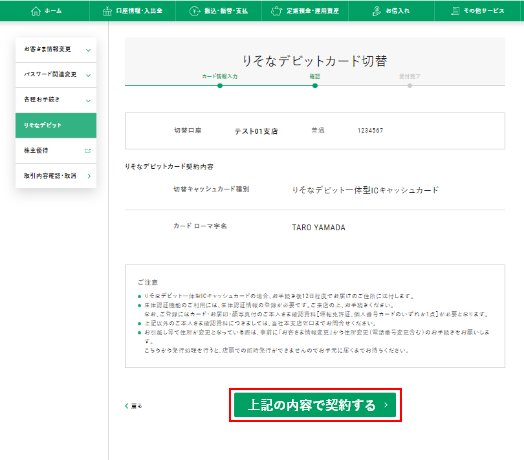Click ご注意 heading in notice box
The height and width of the screenshot is (460, 524).
point(147,282)
